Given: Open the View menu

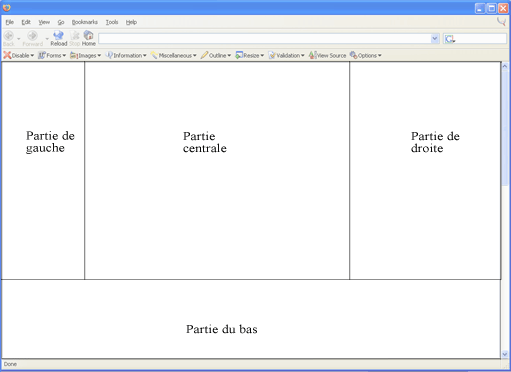Looking at the screenshot, I should [x=44, y=22].
